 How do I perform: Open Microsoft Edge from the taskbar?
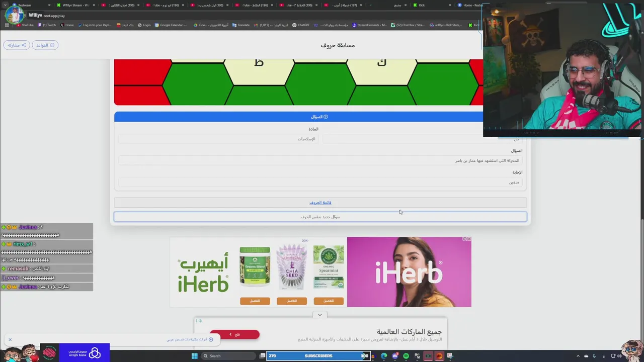[384, 356]
